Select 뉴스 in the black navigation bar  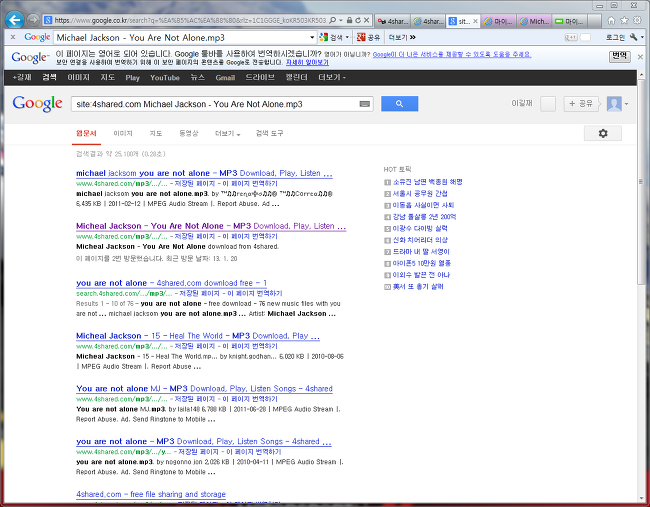197,78
